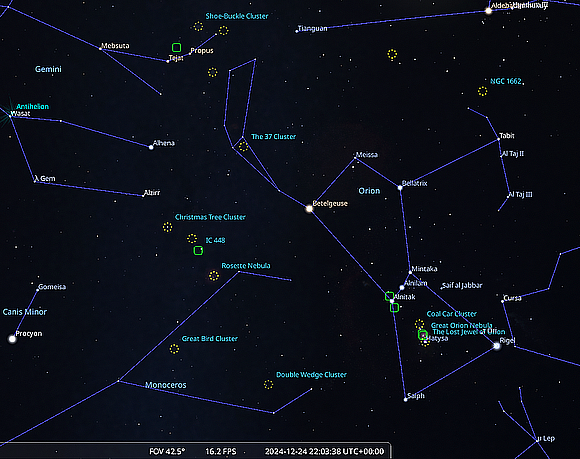Click the bright star Procyon

[12, 339]
